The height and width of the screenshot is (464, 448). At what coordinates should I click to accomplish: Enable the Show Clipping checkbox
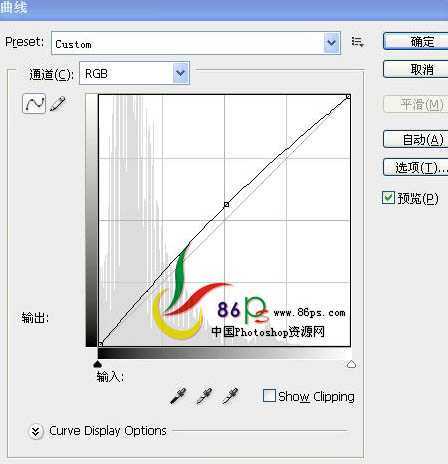point(269,396)
